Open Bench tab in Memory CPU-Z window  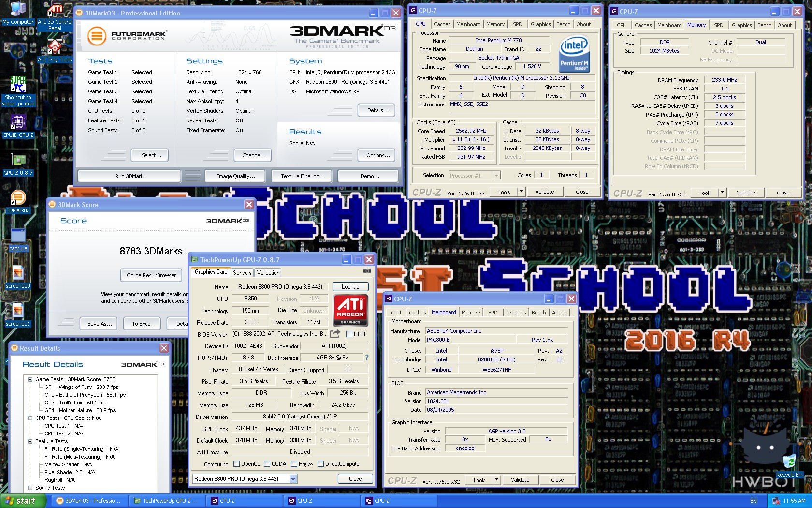tap(764, 25)
